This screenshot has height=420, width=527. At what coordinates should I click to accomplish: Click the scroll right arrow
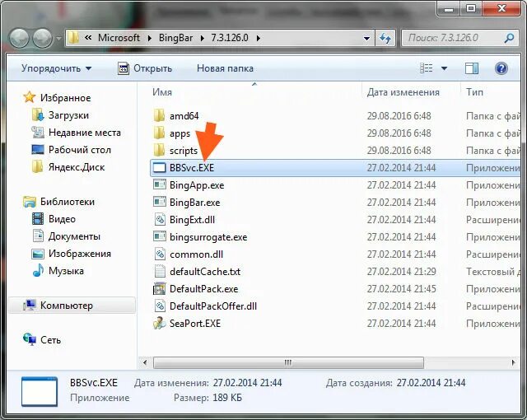click(x=513, y=362)
